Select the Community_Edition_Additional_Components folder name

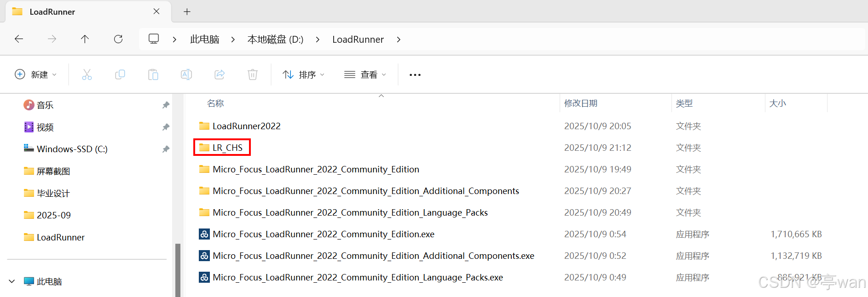point(366,191)
